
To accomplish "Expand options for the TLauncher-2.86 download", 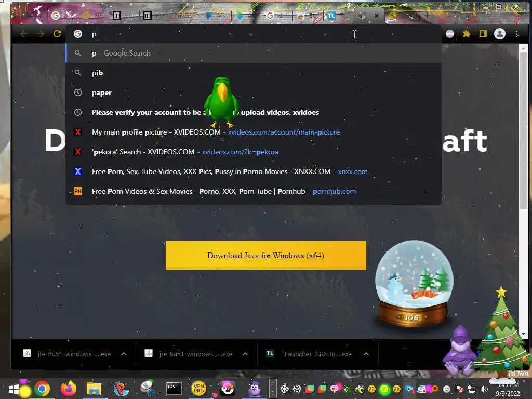I will [x=366, y=354].
